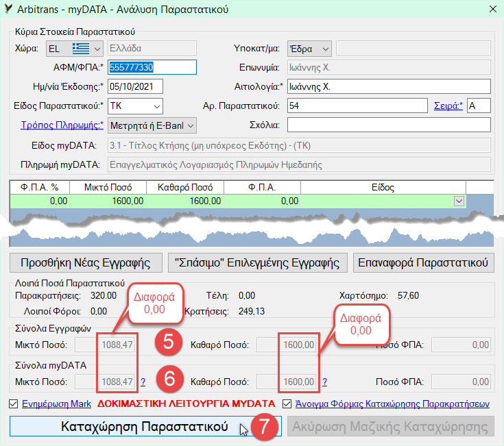Click the Επωνυμία field showing Ιωάννης Χ.
The image size is (504, 446).
389,67
